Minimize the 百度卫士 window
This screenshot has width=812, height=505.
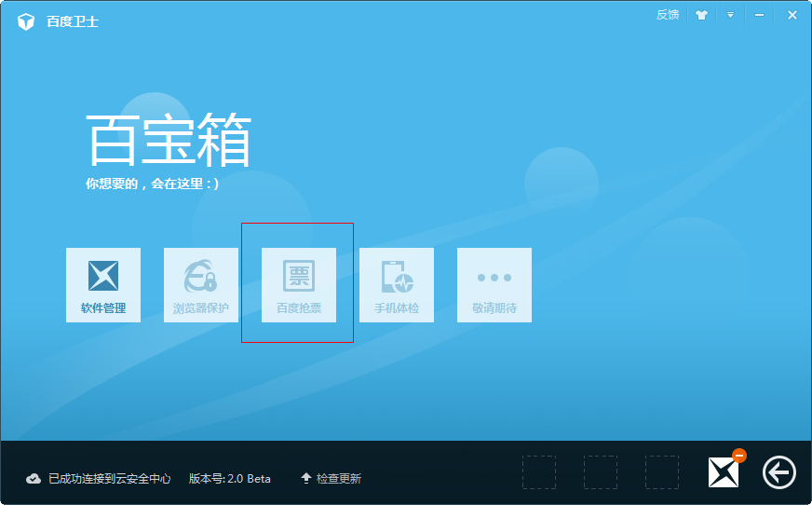point(760,15)
